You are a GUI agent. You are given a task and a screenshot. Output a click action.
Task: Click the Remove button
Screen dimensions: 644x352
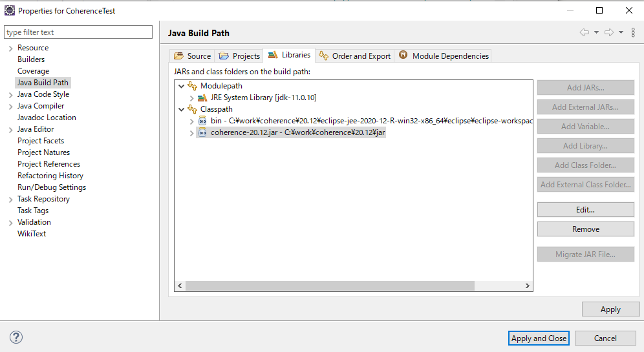coord(585,229)
